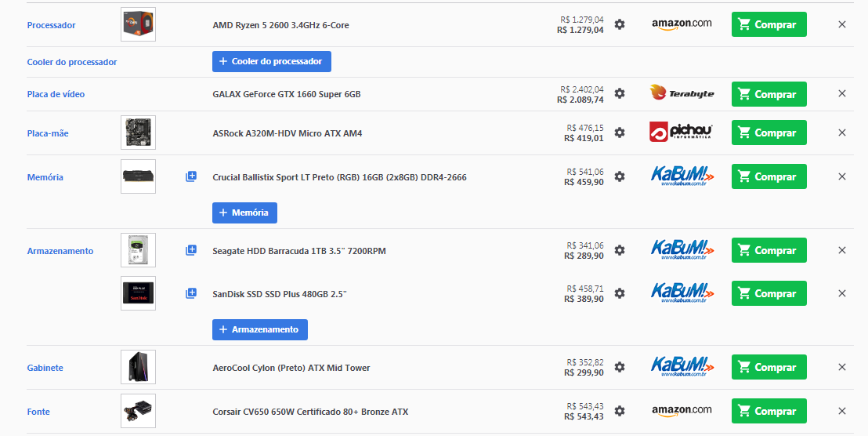Add another Memória item
This screenshot has height=436, width=868.
pyautogui.click(x=244, y=213)
